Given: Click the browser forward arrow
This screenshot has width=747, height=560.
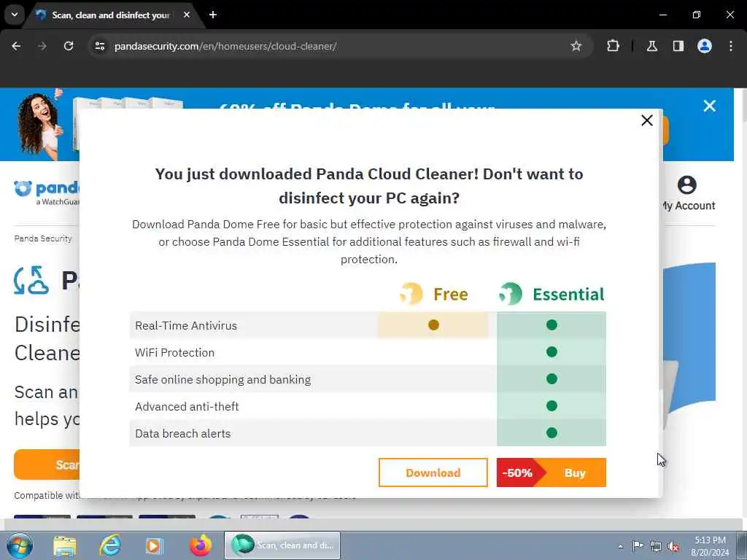Looking at the screenshot, I should pos(42,46).
